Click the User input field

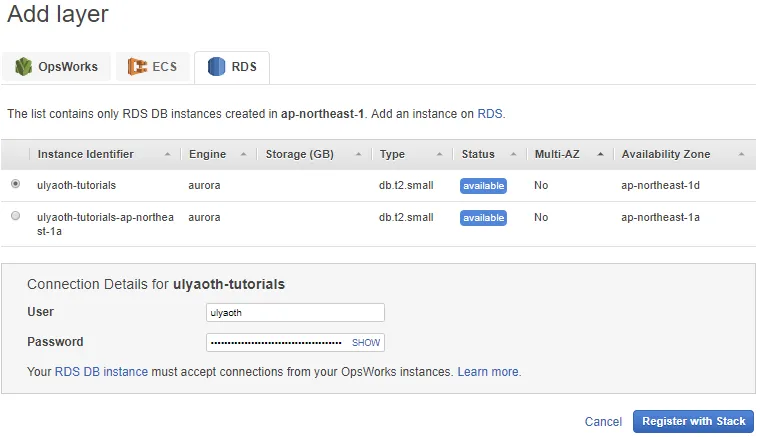295,312
